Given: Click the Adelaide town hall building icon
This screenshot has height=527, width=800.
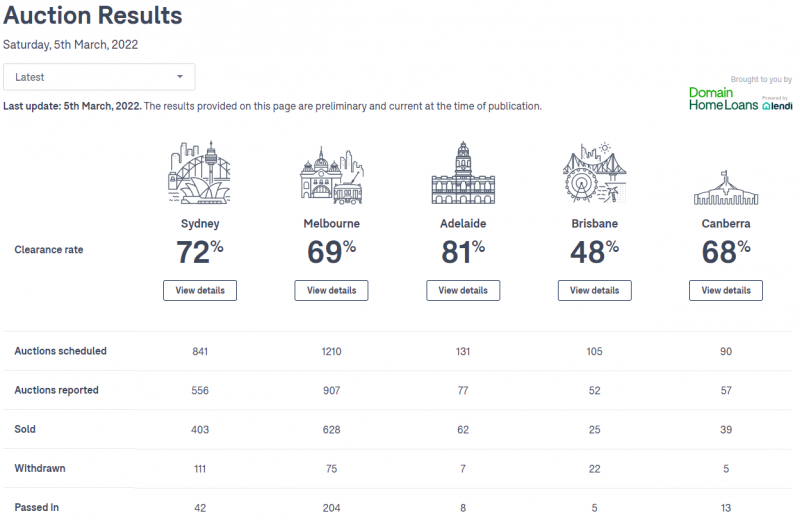Looking at the screenshot, I should (x=463, y=173).
